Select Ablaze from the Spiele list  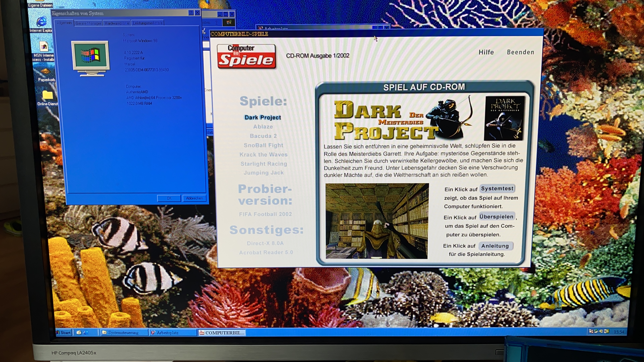click(x=263, y=127)
